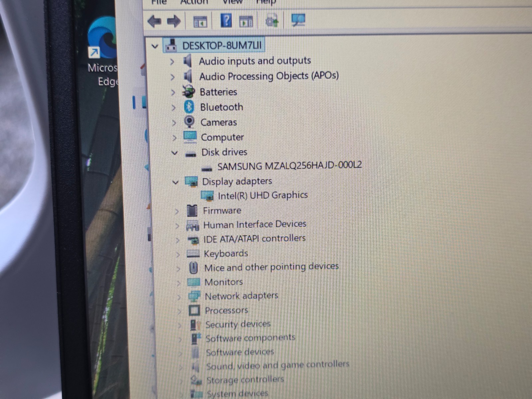The height and width of the screenshot is (399, 532).
Task: Click the Scan for hardware changes monitor icon
Action: (298, 20)
